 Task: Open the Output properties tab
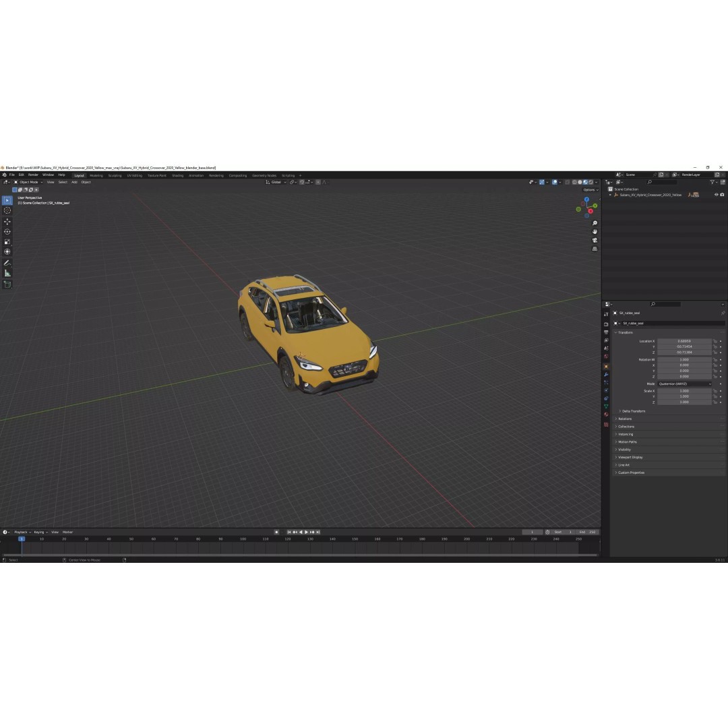[606, 332]
